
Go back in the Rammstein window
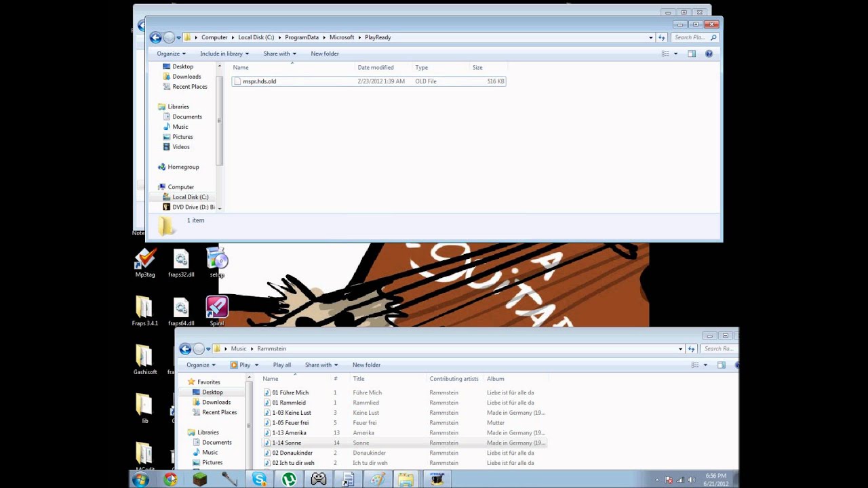click(x=185, y=349)
